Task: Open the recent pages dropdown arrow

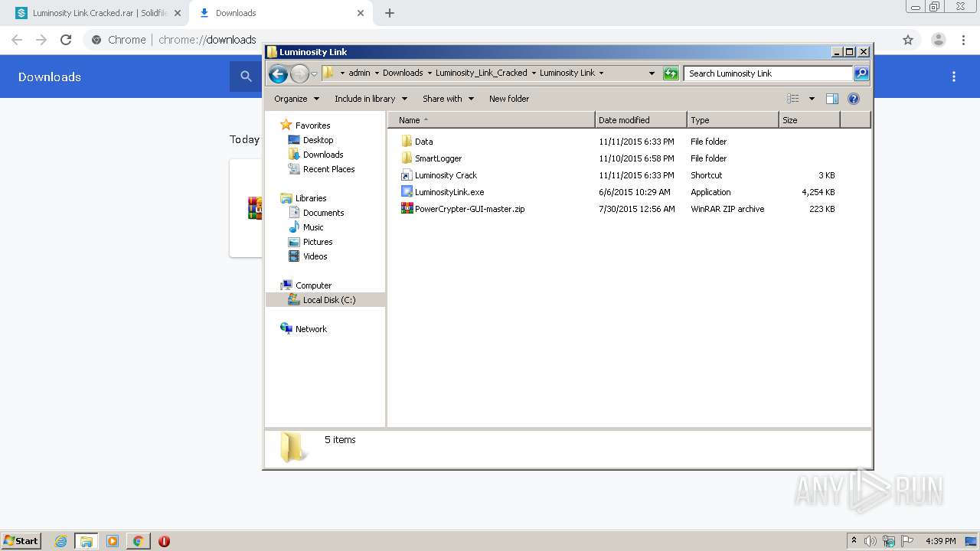Action: click(314, 74)
